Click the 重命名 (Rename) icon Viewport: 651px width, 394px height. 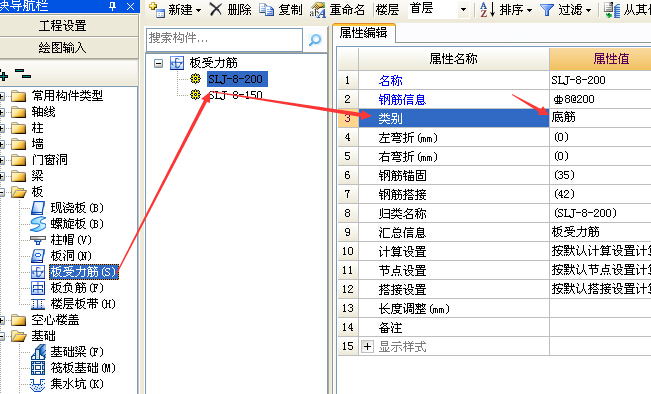click(318, 10)
